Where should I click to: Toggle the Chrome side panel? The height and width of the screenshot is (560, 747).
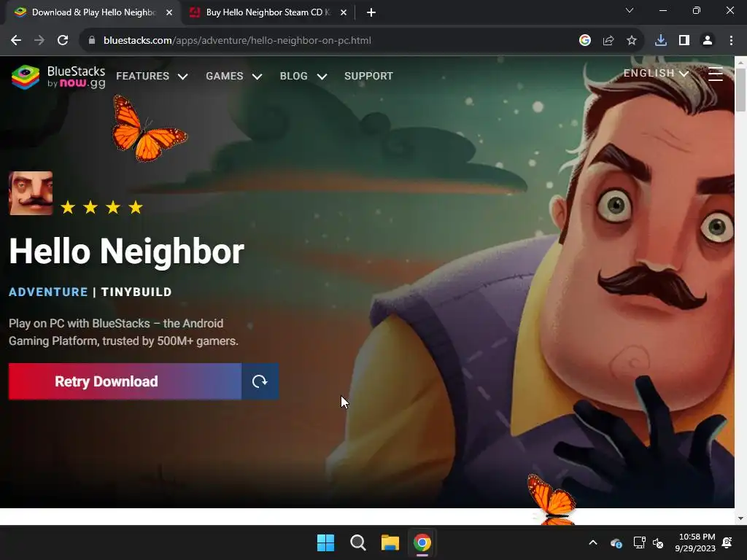click(684, 41)
